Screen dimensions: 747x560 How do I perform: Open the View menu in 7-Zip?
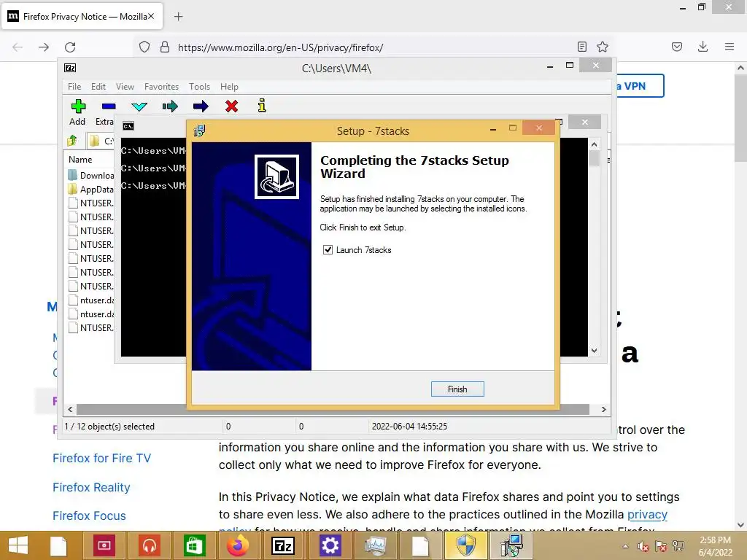click(x=125, y=87)
